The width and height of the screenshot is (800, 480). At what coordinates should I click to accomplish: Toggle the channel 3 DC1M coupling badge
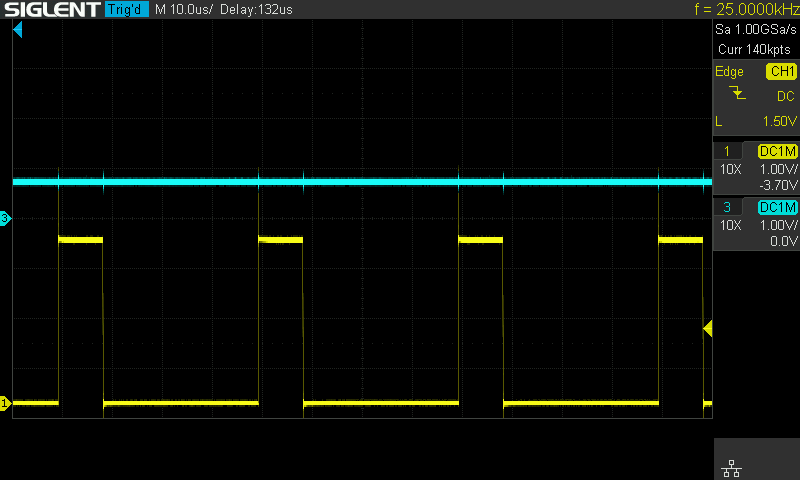(x=778, y=207)
